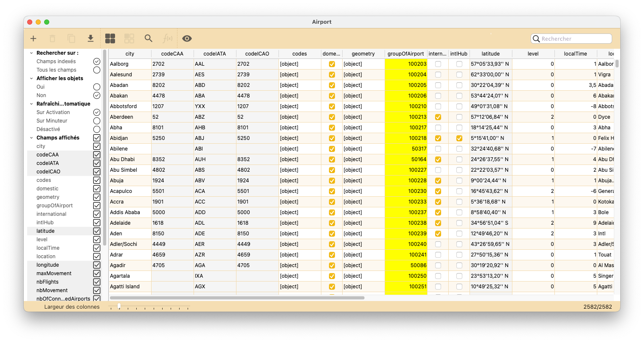The width and height of the screenshot is (644, 343).
Task: Click the latitude column header
Action: point(491,54)
